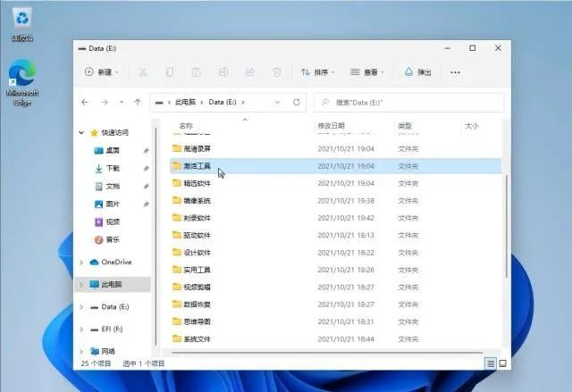572x392 pixels.
Task: Click the Rename icon in toolbar
Action: click(223, 72)
